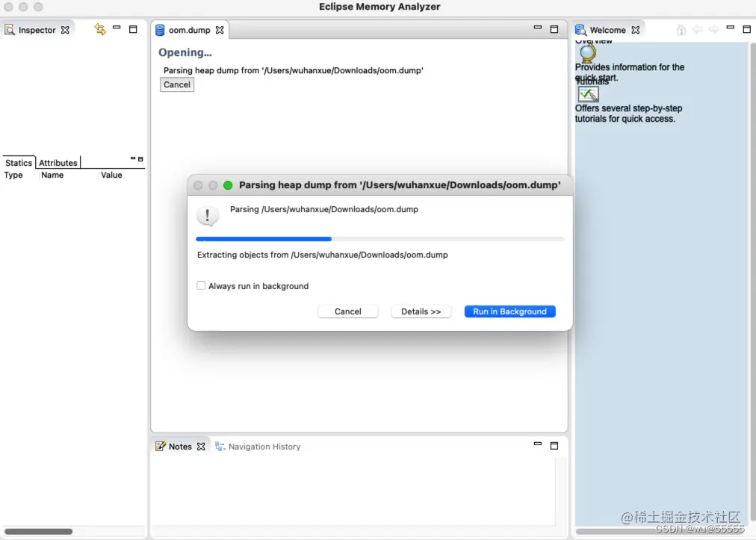The width and height of the screenshot is (756, 540).
Task: Open the Navigation History tab
Action: 264,447
